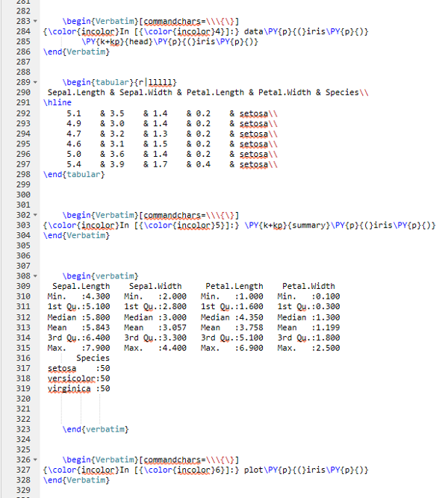The width and height of the screenshot is (448, 498).
Task: Click \begin{tabular} on line 289
Action: click(98, 83)
